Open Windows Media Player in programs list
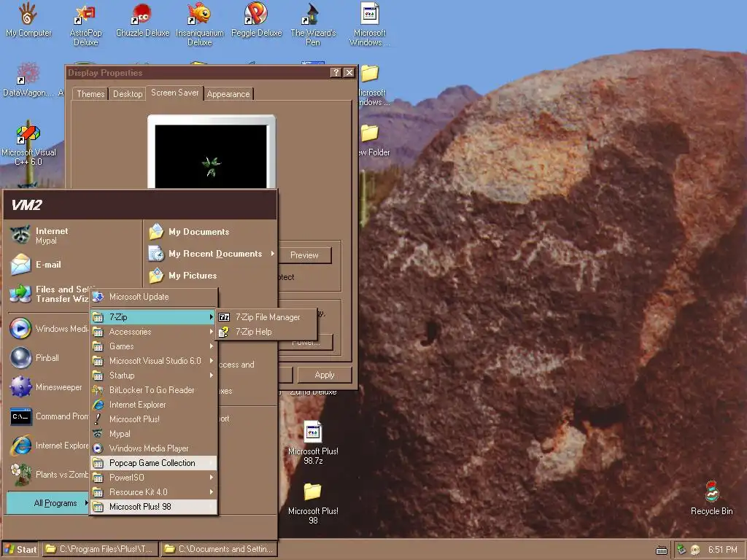The height and width of the screenshot is (560, 747). coord(153,448)
